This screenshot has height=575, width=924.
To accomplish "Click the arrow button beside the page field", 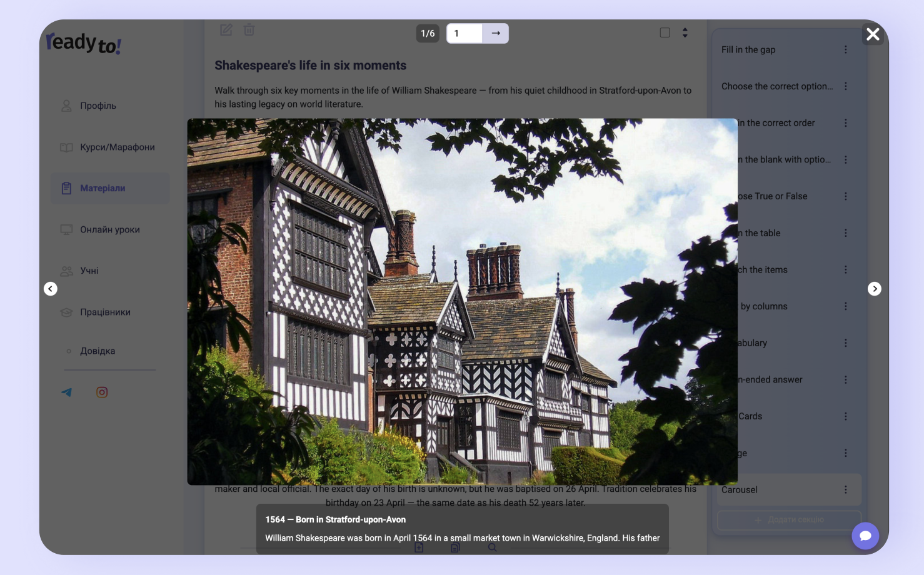I will (x=496, y=33).
